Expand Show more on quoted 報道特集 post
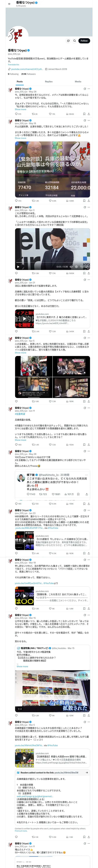 22,666
